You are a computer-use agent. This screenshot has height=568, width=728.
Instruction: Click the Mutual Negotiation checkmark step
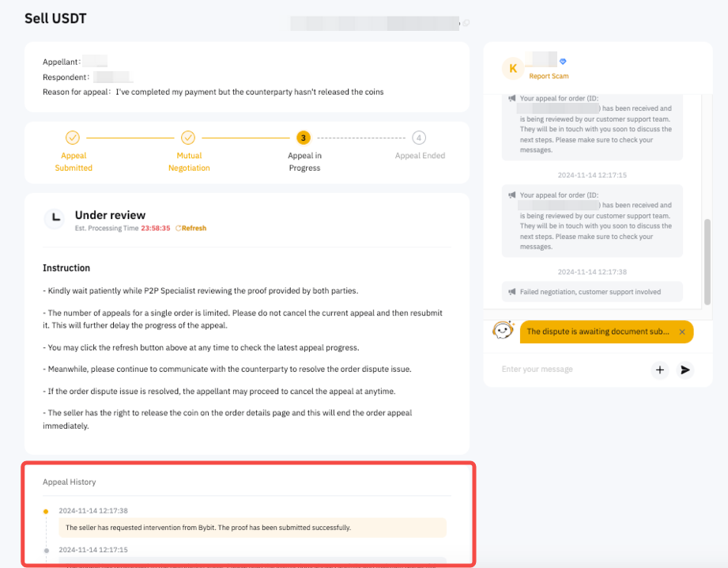(188, 138)
